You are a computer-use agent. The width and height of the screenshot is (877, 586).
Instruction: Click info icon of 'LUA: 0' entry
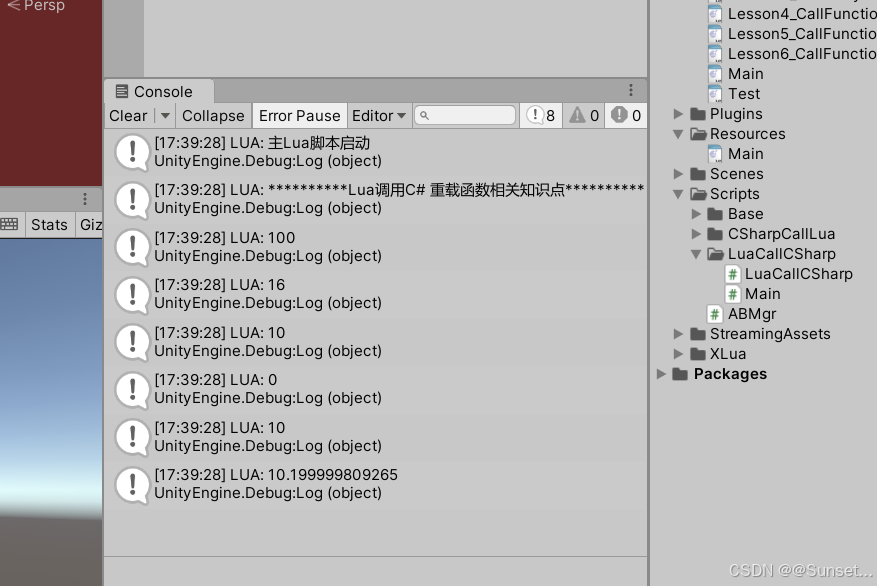pos(133,390)
